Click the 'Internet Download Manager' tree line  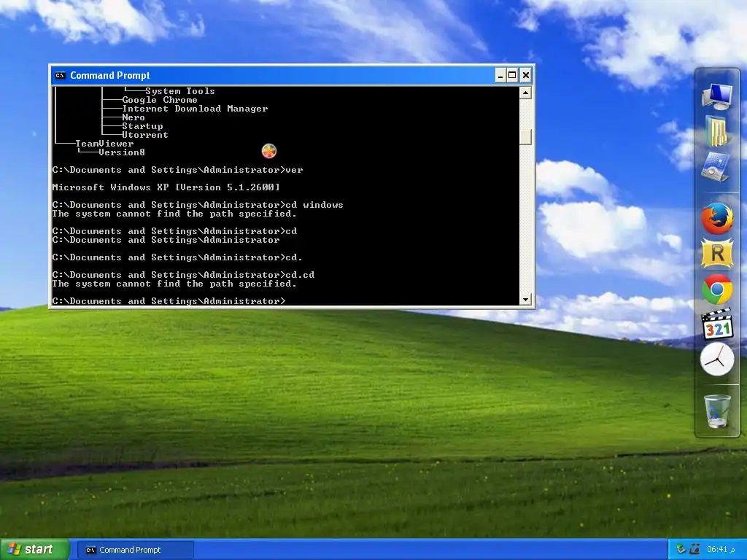coord(195,109)
